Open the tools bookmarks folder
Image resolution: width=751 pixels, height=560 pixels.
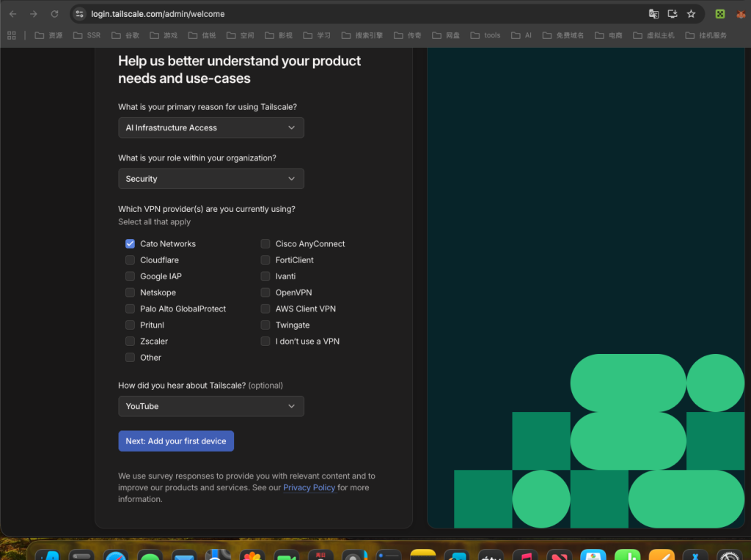[x=486, y=35]
